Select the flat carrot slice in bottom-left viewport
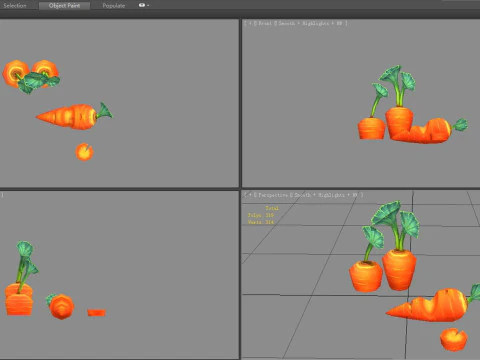 pos(96,313)
